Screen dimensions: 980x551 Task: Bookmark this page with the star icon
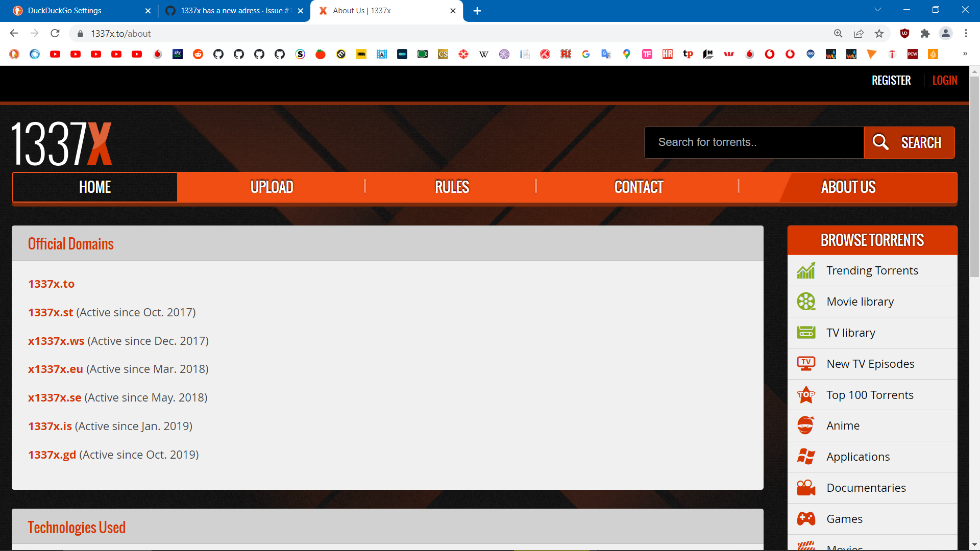click(879, 34)
